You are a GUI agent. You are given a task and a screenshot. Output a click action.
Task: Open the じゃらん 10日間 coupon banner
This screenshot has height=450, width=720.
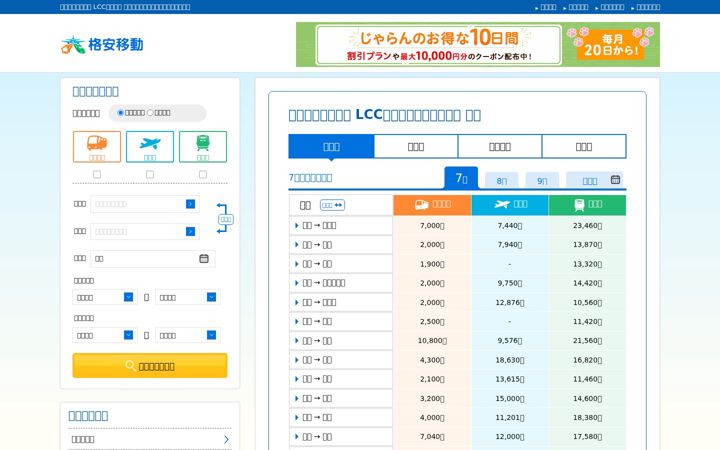[x=478, y=45]
